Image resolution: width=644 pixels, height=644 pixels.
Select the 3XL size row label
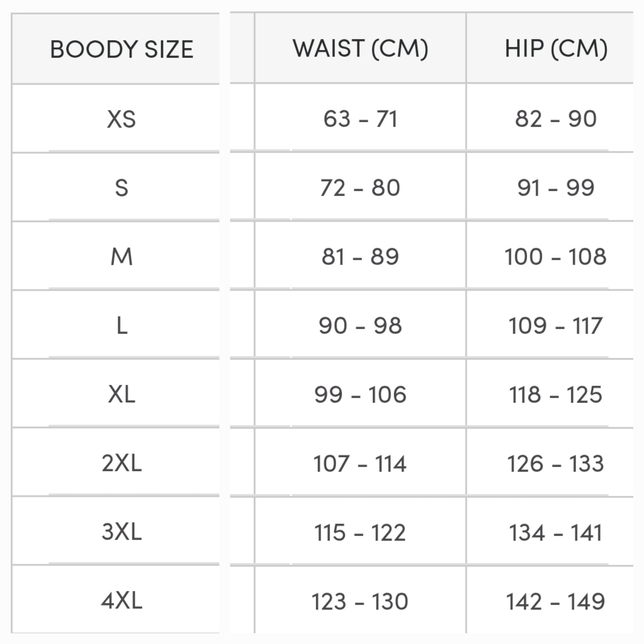tap(122, 532)
